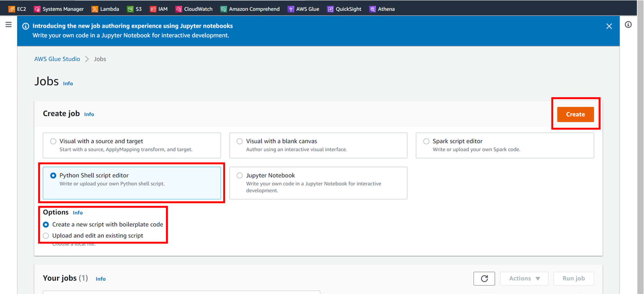
Task: Open the CloudWatch shortcut icon
Action: click(x=179, y=9)
